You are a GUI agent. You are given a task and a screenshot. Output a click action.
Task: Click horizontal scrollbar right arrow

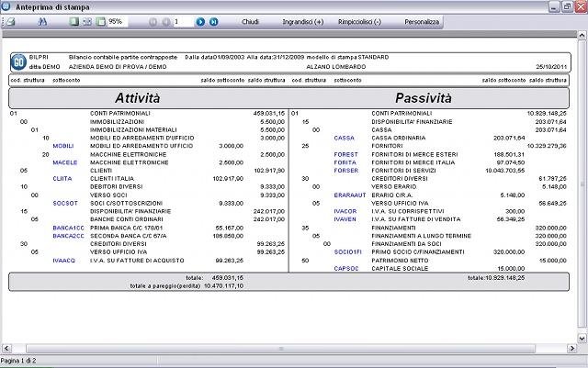click(x=571, y=348)
